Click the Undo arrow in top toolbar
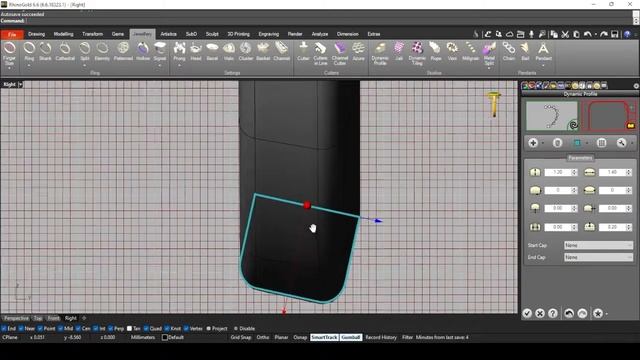Image resolution: width=640 pixels, height=360 pixels. [x=587, y=34]
